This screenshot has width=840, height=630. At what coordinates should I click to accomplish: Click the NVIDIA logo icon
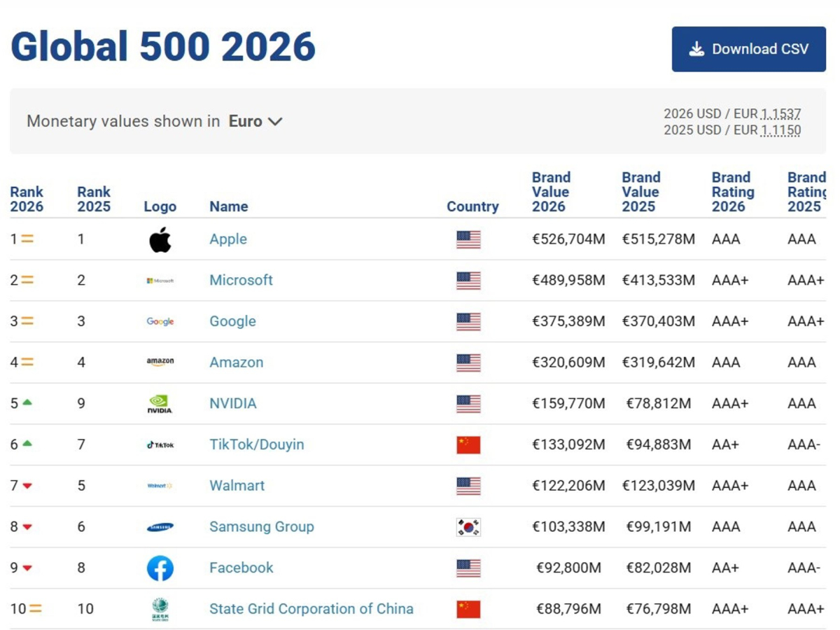(160, 404)
